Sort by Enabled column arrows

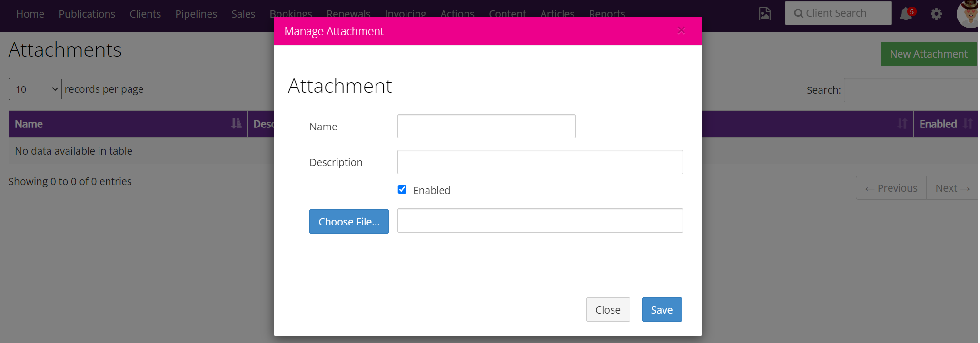pyautogui.click(x=968, y=124)
